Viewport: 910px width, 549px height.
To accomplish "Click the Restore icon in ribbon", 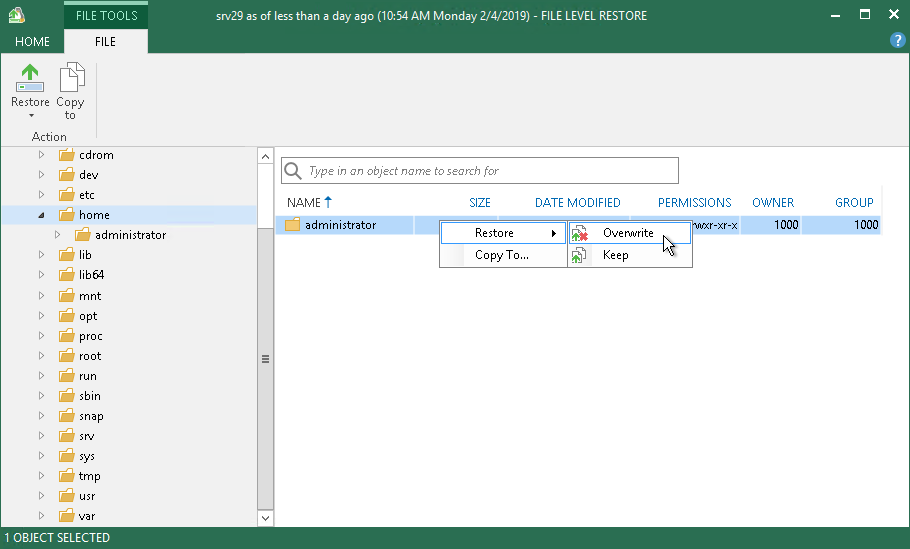I will [x=30, y=78].
